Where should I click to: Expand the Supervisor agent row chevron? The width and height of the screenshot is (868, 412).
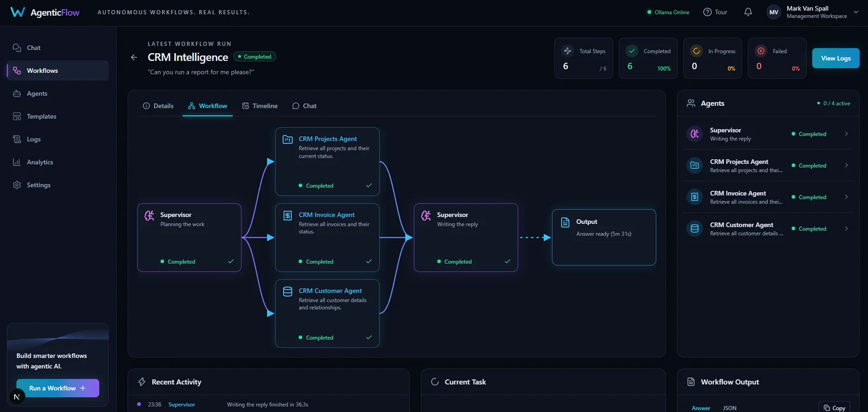click(846, 134)
